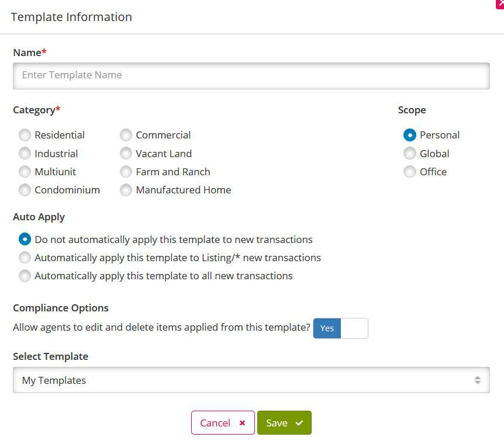Select the Multiunit category
504x444 pixels.
(25, 171)
